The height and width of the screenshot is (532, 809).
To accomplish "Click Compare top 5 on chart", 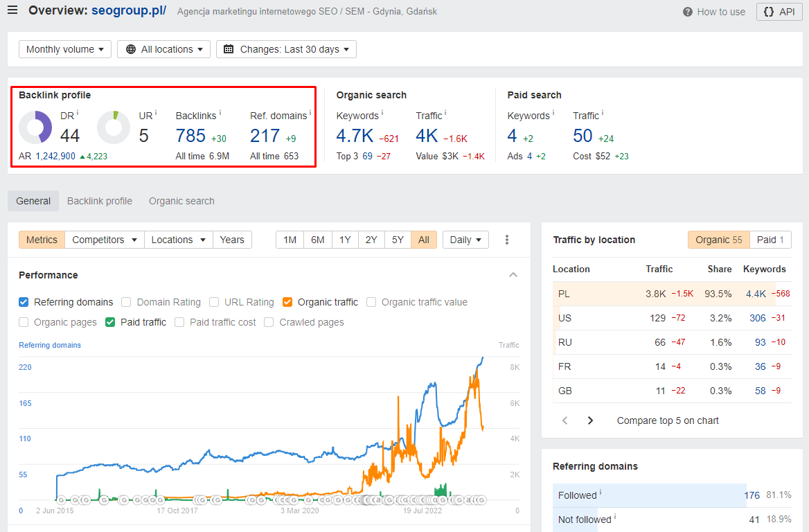I will 668,420.
